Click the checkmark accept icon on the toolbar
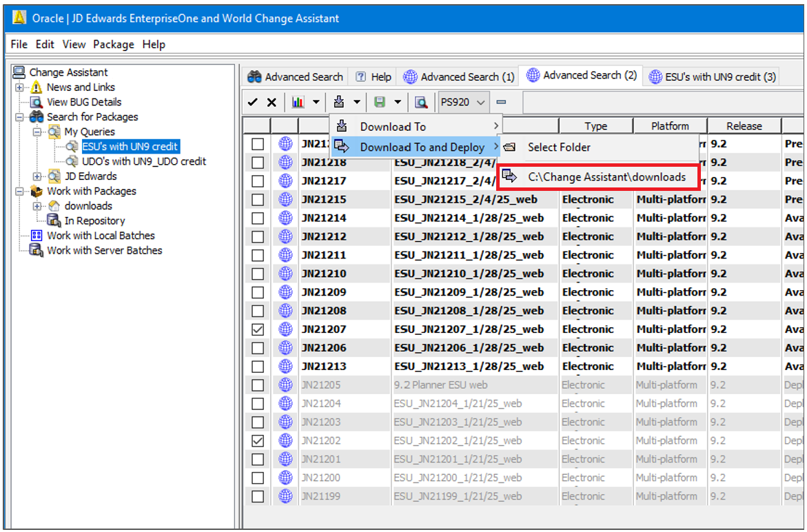Viewport: 807px width, 532px height. tap(254, 101)
